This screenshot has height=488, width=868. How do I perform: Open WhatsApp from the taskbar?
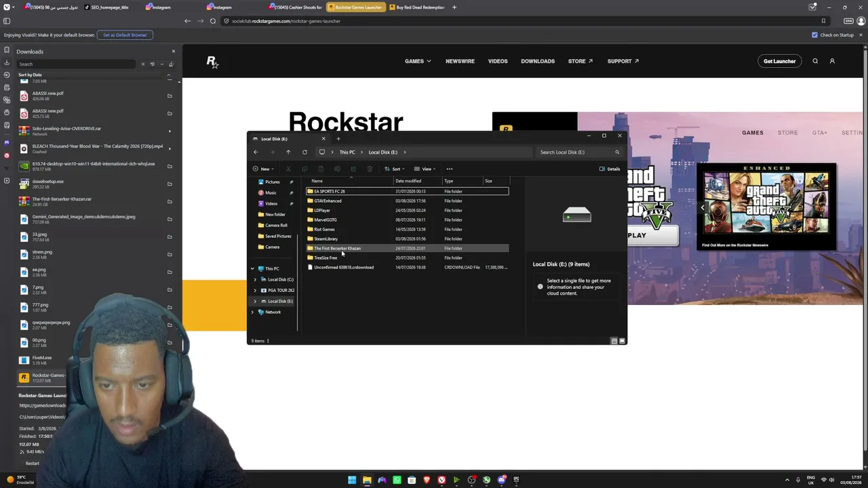(397, 480)
